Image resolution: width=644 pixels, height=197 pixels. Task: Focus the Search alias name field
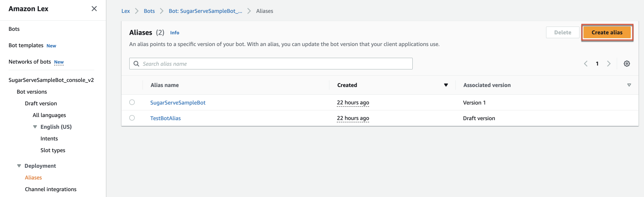point(273,64)
